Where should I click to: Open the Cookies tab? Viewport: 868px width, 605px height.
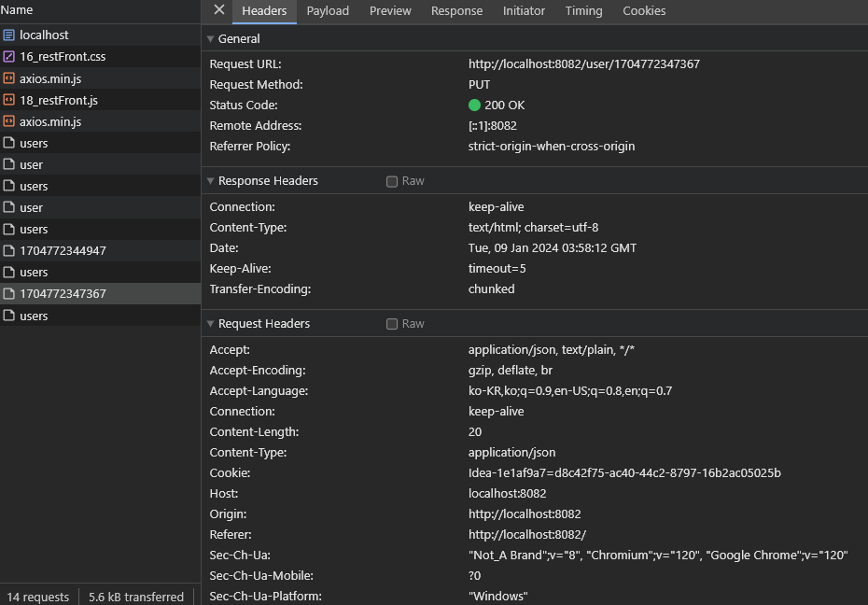[644, 11]
